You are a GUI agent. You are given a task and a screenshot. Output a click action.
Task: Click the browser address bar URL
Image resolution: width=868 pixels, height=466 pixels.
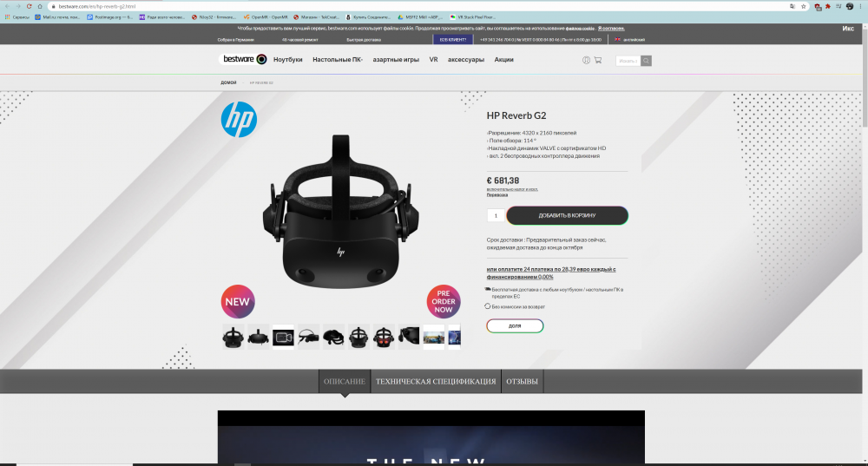point(97,6)
